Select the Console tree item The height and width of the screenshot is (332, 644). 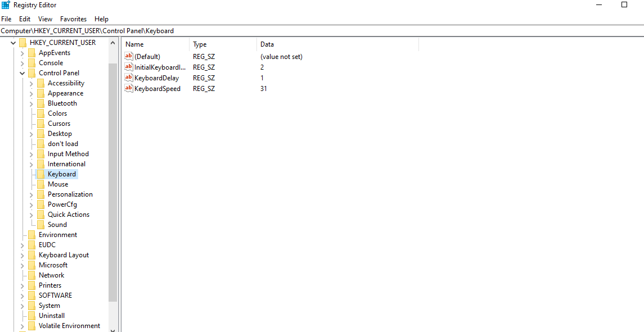pos(51,63)
